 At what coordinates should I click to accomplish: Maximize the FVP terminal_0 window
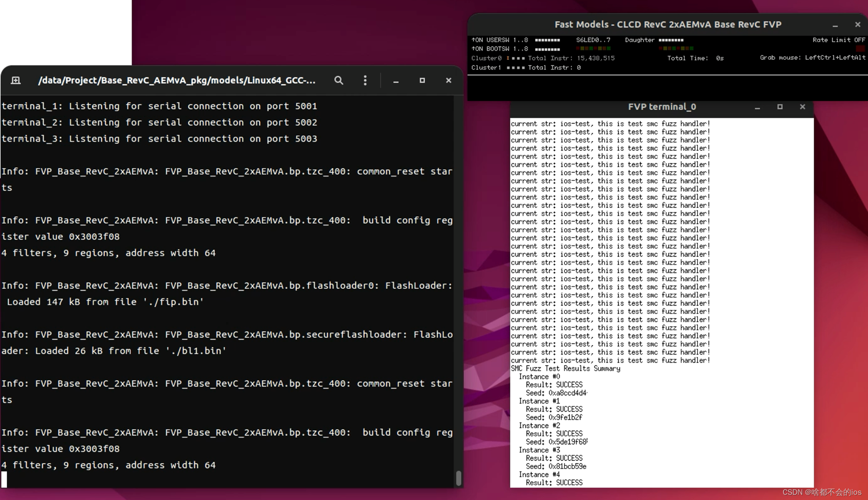click(x=780, y=107)
